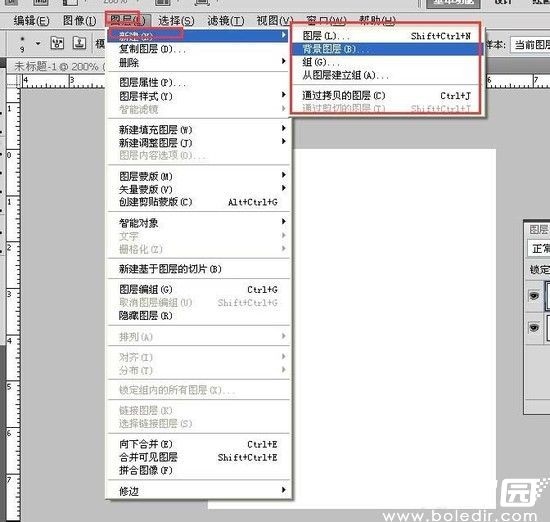Click the stamp-like icon in options bar
Viewport: 550px width, 522px height.
(x=79, y=43)
